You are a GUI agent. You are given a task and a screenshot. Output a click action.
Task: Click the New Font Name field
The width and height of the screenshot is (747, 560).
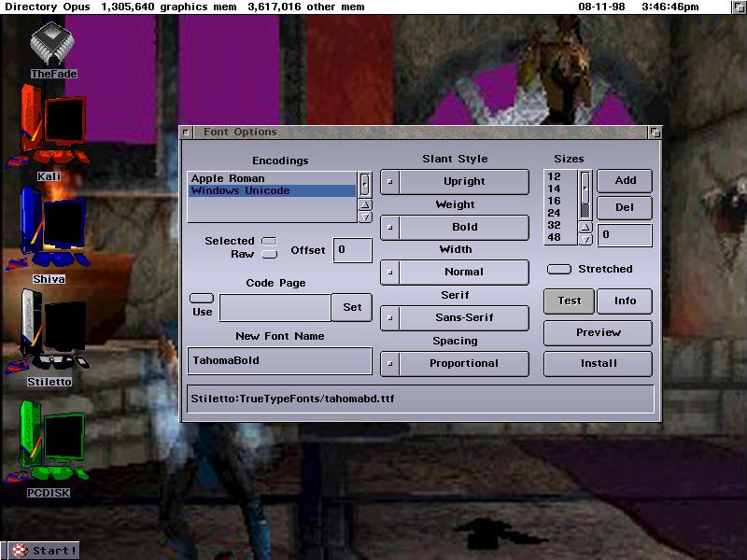pyautogui.click(x=279, y=361)
